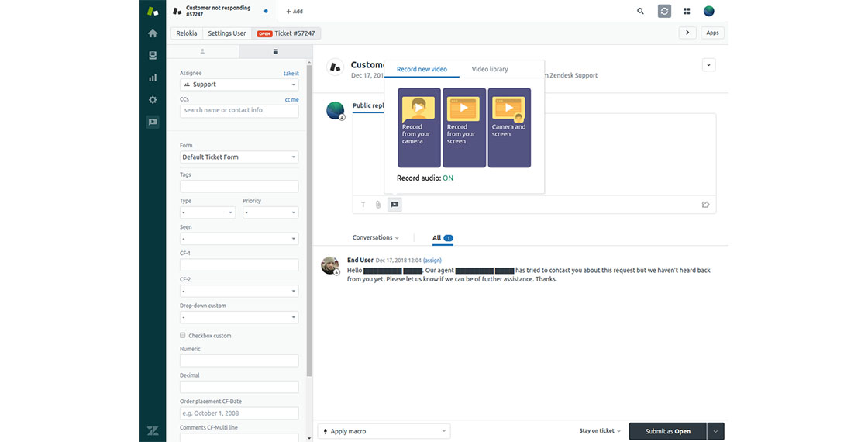868x442 pixels.
Task: Click the attachment paperclip icon
Action: [378, 205]
